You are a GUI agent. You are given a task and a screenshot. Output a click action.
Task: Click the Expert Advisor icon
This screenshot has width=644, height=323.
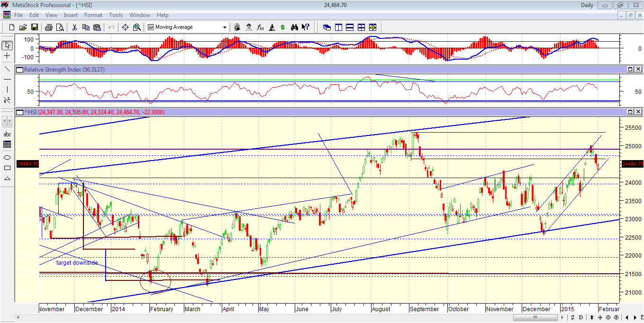pos(248,27)
